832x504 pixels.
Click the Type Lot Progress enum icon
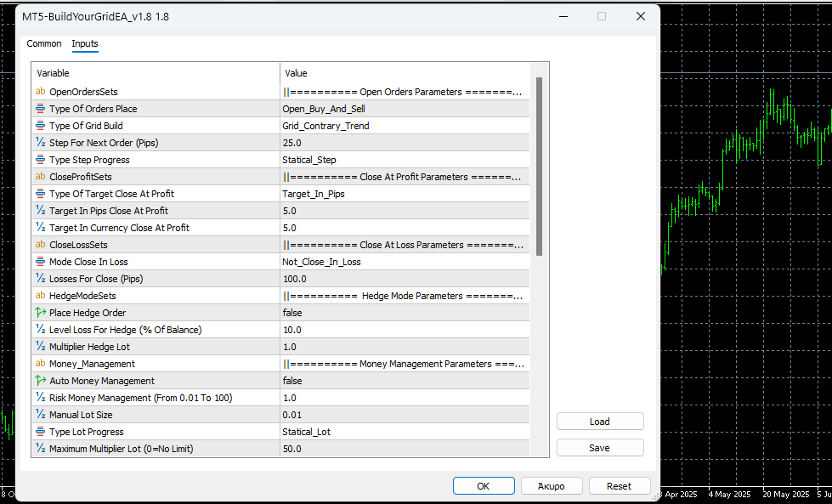pos(40,432)
